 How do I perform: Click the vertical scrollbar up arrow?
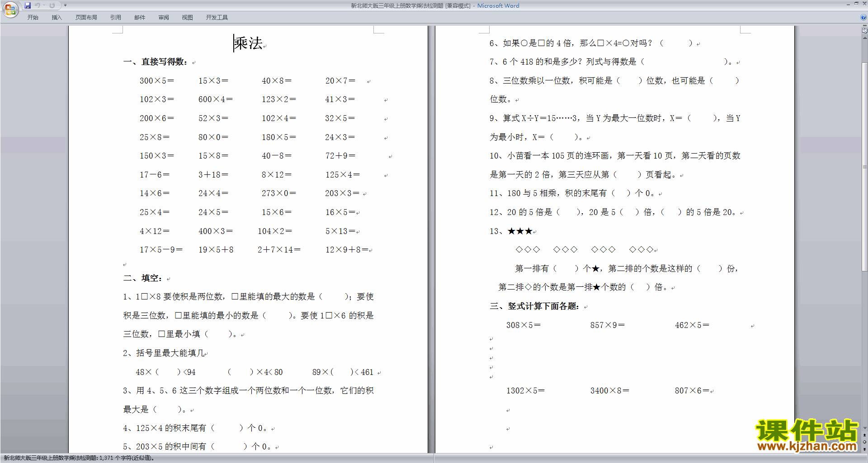tap(865, 38)
